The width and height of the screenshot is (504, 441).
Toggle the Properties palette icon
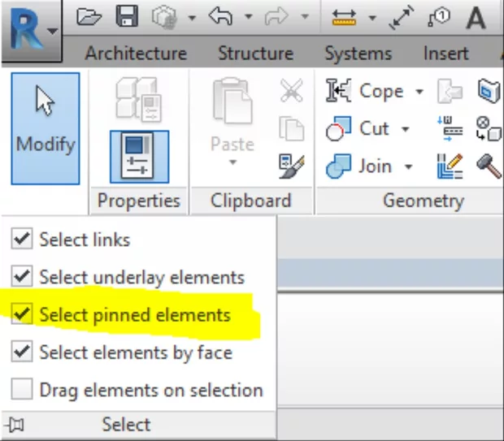(x=139, y=157)
